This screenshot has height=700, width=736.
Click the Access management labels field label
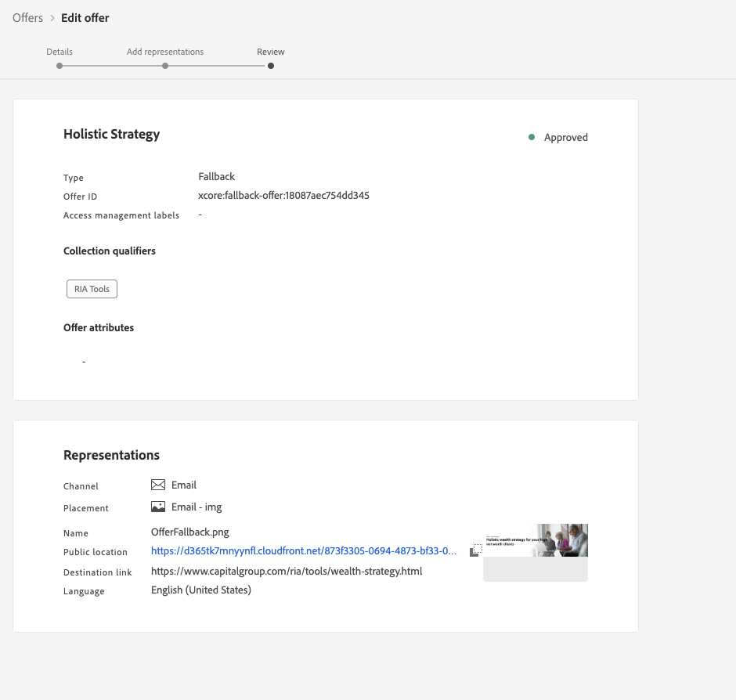click(121, 215)
